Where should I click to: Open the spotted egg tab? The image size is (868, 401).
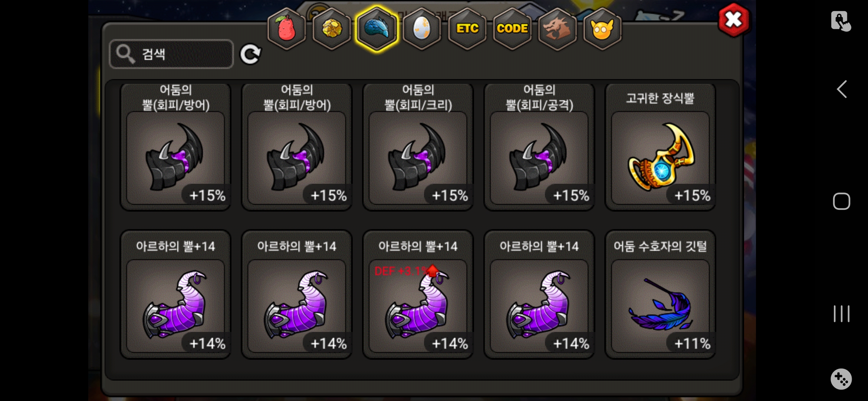422,29
